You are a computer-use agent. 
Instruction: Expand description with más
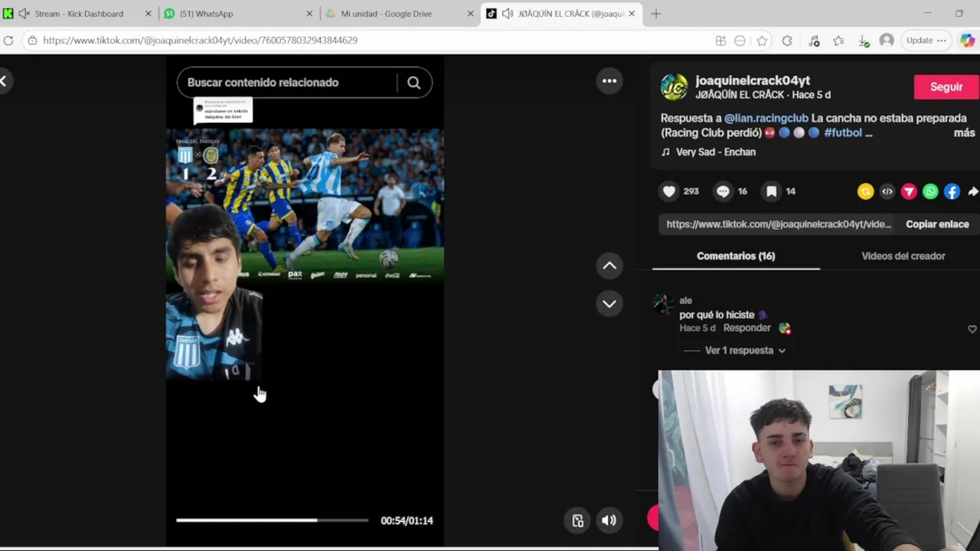coord(964,133)
